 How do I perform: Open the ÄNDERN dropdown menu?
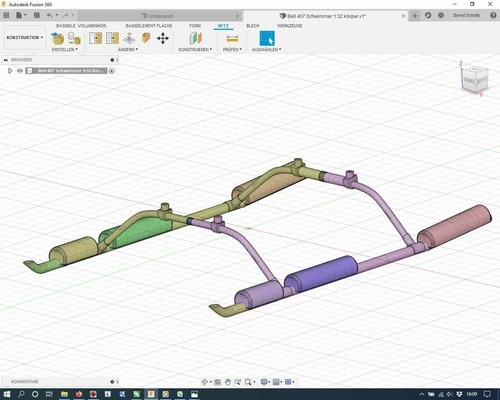(x=128, y=49)
